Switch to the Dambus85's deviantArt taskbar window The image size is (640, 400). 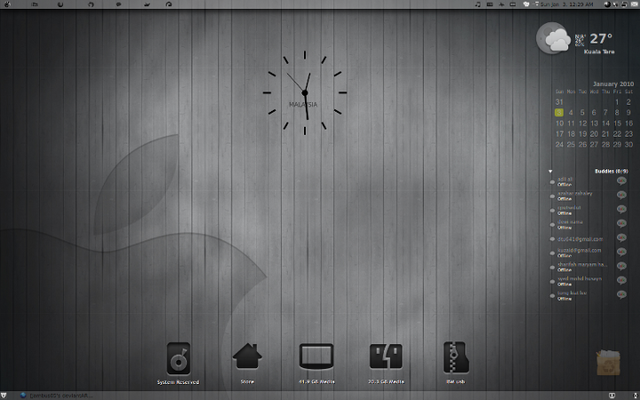click(56, 396)
